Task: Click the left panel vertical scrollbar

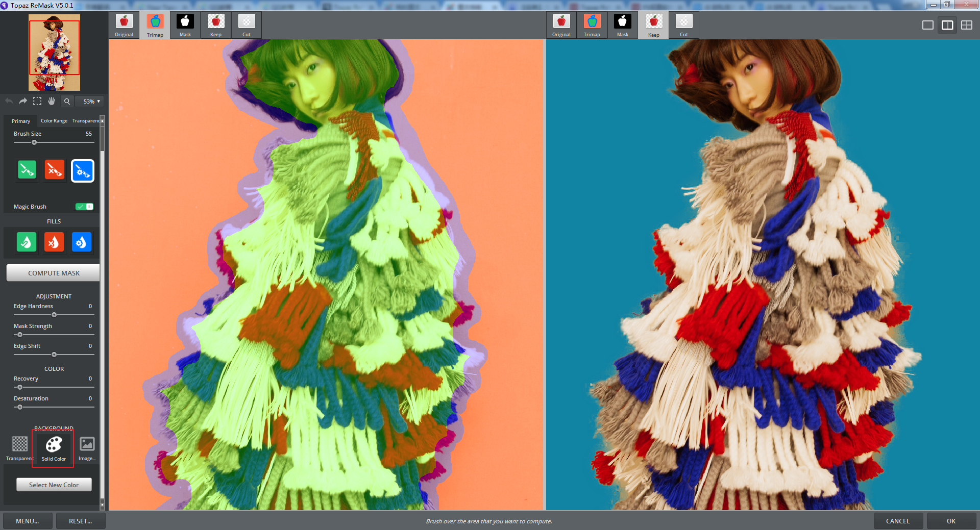Action: 102,312
